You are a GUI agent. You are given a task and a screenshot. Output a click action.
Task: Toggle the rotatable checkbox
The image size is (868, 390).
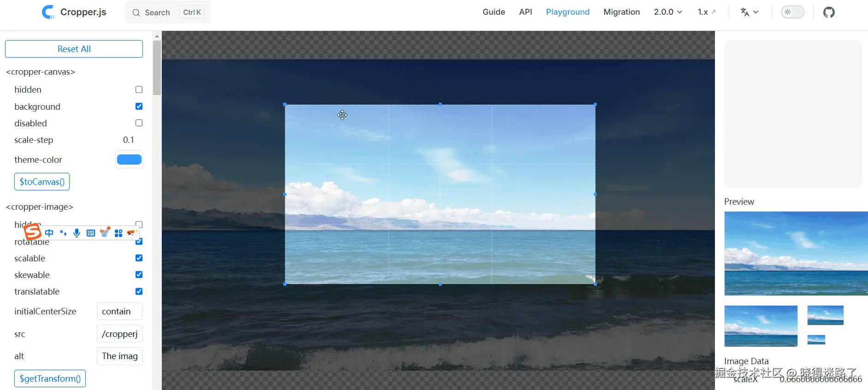point(139,241)
